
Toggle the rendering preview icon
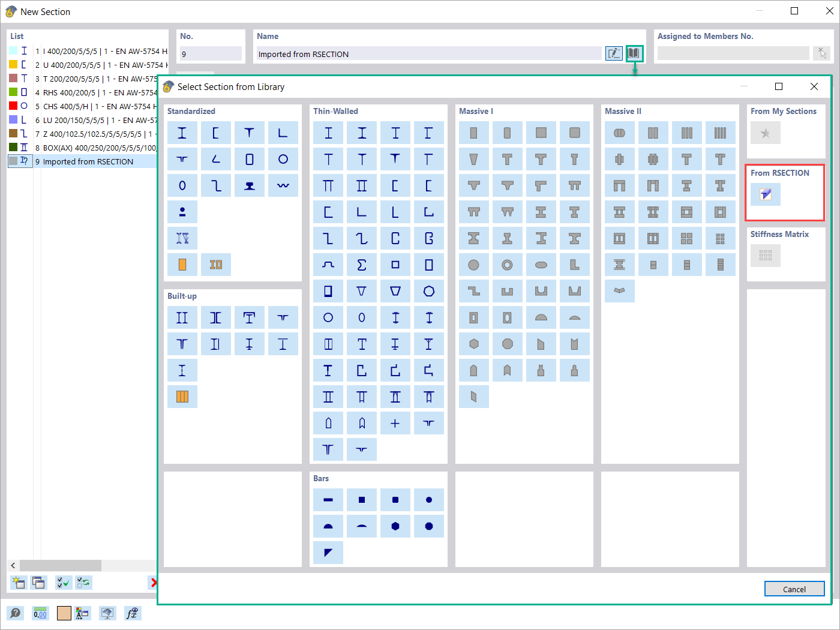point(108,613)
